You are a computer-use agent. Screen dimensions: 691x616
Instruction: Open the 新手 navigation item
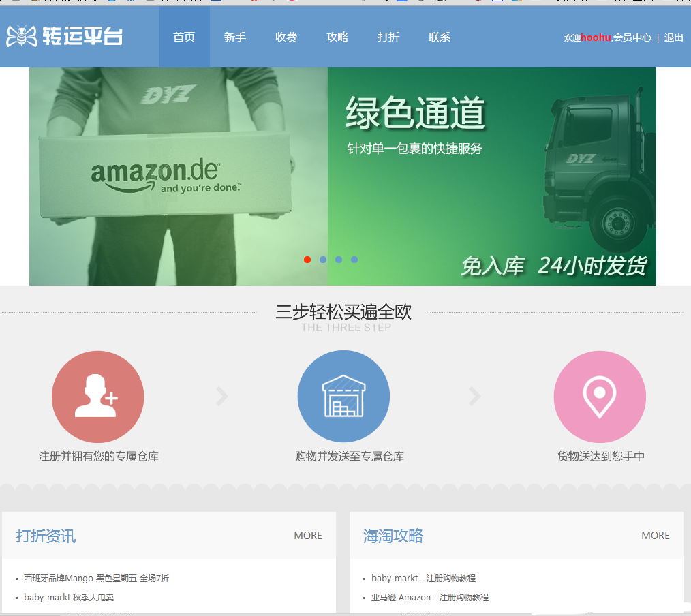tap(235, 37)
